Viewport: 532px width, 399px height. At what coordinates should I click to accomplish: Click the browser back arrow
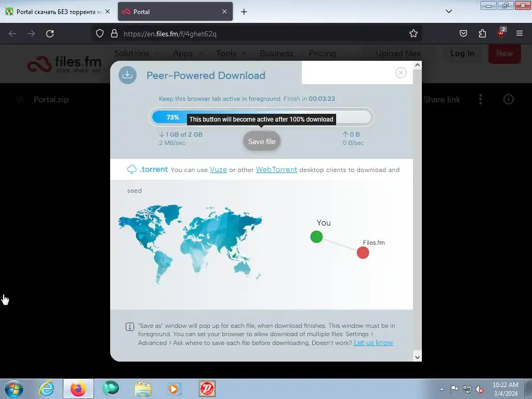tap(12, 34)
